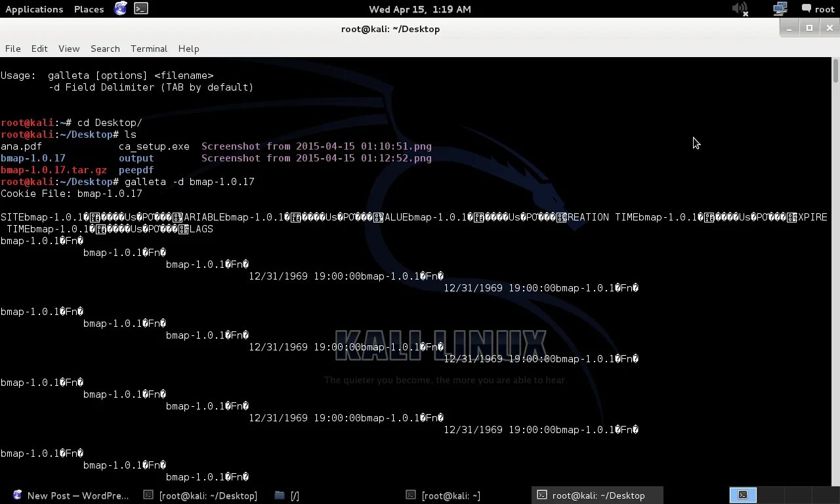
Task: Open the Applications menu
Action: coord(34,9)
